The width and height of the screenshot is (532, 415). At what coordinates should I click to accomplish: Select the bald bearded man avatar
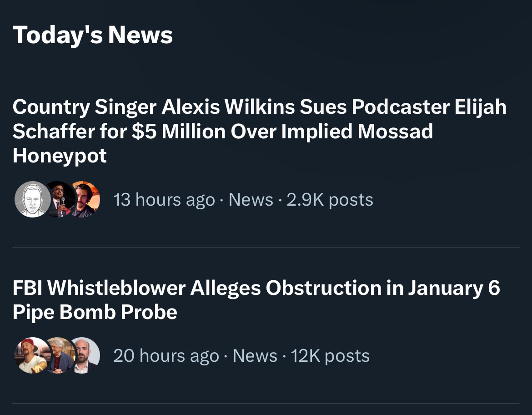pyautogui.click(x=85, y=355)
